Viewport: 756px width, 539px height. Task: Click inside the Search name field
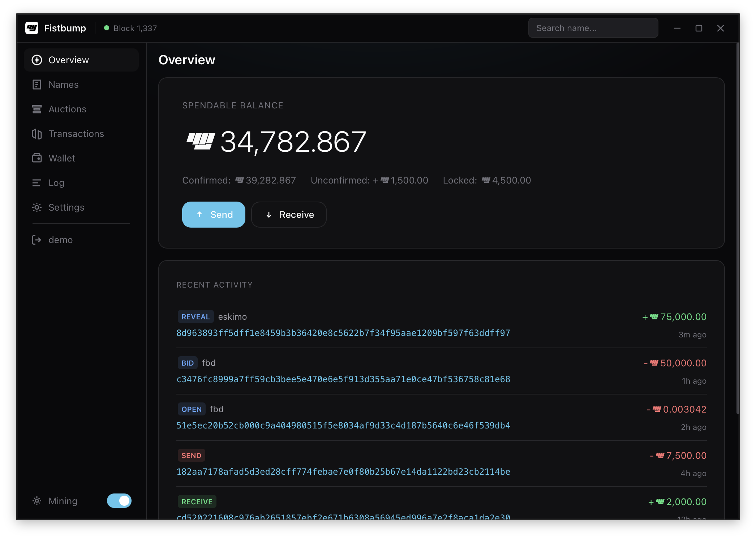click(x=593, y=28)
